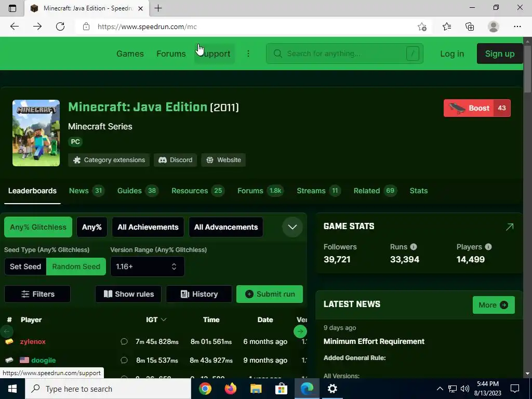Show hidden system tray icons
This screenshot has height=399, width=532.
[x=440, y=389]
